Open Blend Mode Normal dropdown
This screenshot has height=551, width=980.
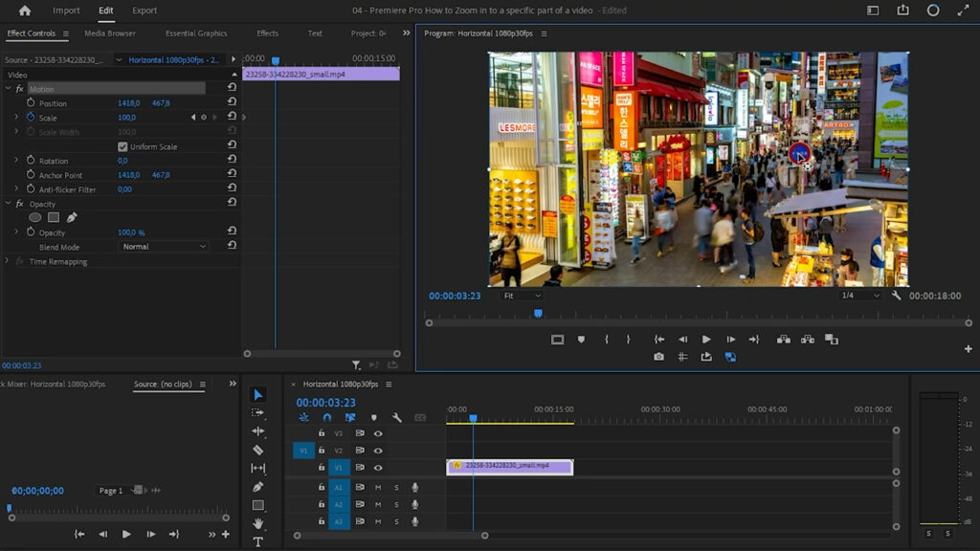[163, 247]
